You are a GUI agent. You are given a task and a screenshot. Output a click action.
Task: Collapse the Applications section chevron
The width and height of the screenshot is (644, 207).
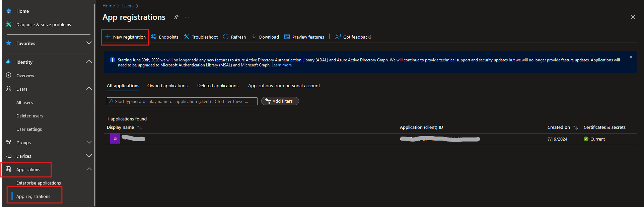(89, 169)
